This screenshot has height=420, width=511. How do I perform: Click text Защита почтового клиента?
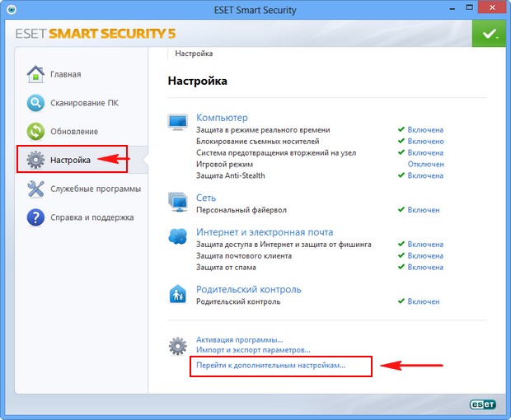click(244, 256)
